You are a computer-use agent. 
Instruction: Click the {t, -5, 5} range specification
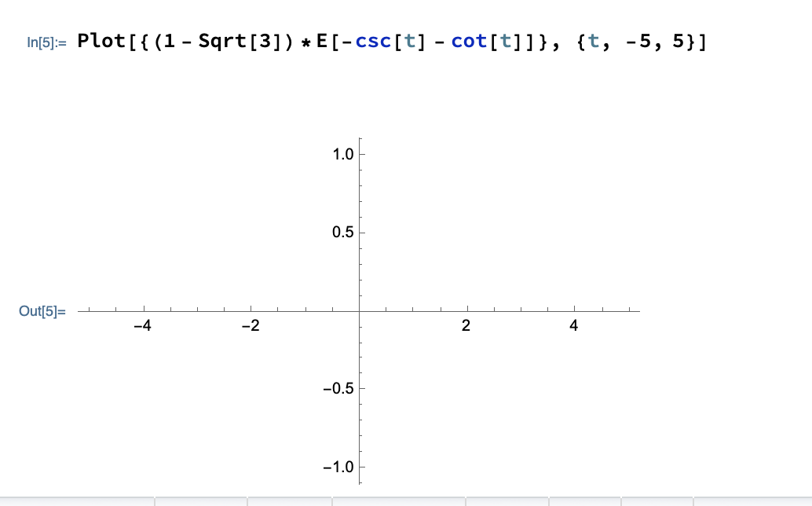click(636, 42)
